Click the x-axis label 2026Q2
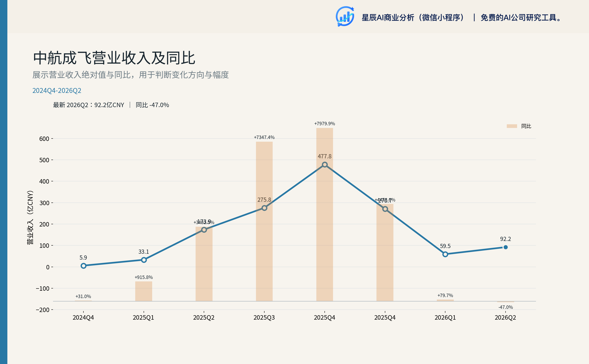This screenshot has width=589, height=364. pyautogui.click(x=505, y=317)
